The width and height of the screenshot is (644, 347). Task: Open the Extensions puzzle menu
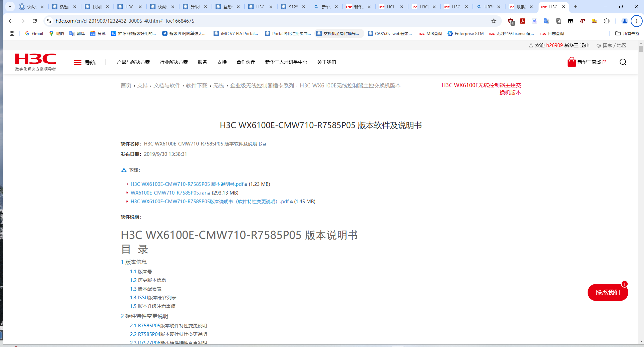pos(607,21)
